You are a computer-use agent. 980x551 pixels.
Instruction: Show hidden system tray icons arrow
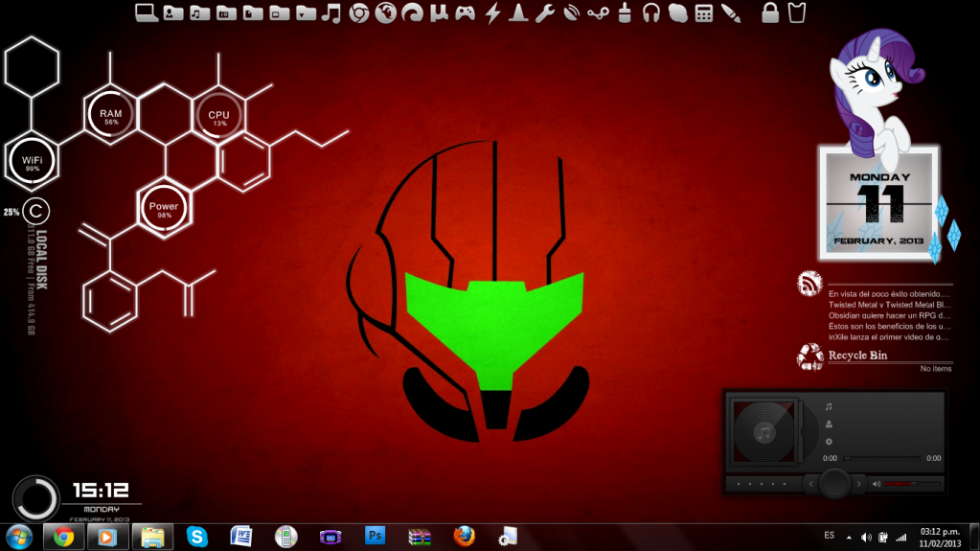click(x=849, y=538)
